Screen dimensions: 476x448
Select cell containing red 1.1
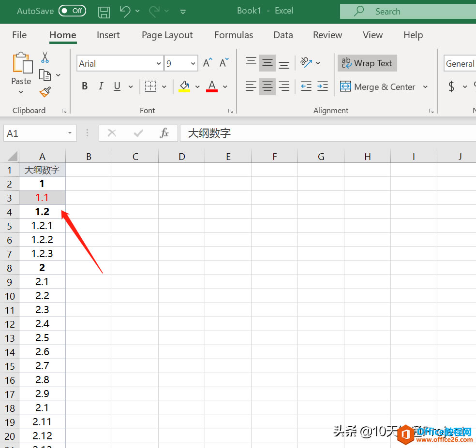coord(42,198)
